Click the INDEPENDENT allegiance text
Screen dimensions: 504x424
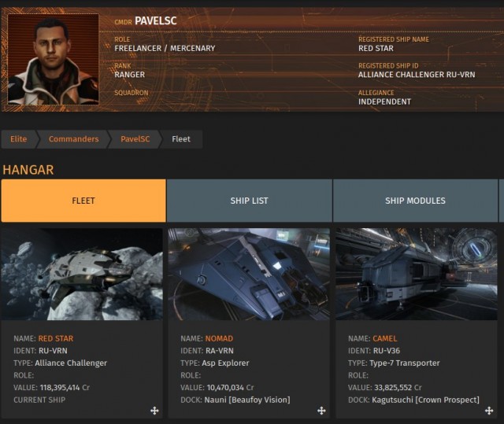[384, 101]
